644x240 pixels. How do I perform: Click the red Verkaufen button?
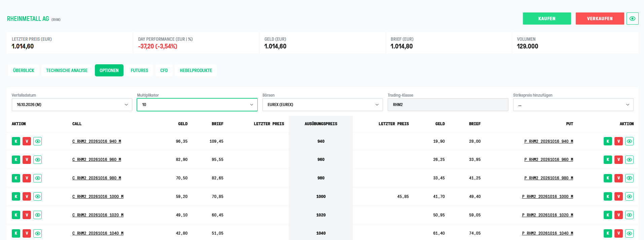600,19
